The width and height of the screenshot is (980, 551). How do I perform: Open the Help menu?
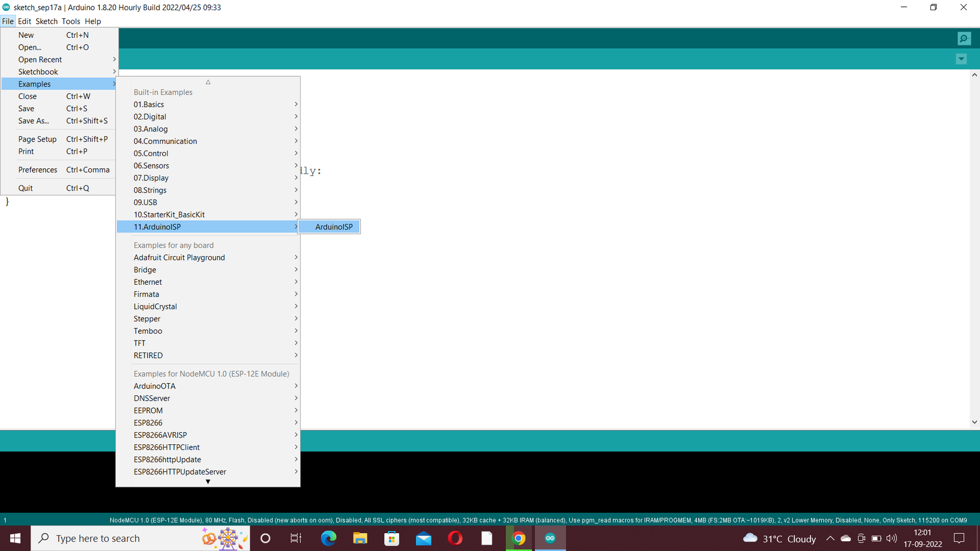[x=93, y=21]
